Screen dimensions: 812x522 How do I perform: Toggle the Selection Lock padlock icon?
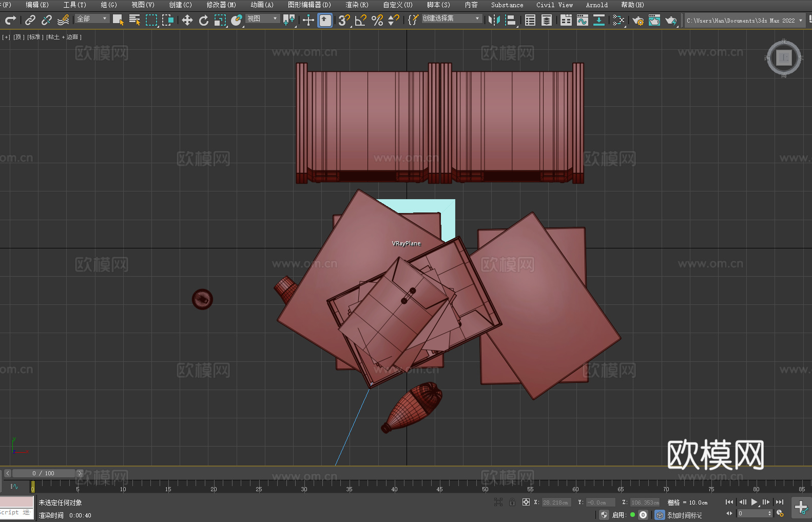[x=512, y=502]
